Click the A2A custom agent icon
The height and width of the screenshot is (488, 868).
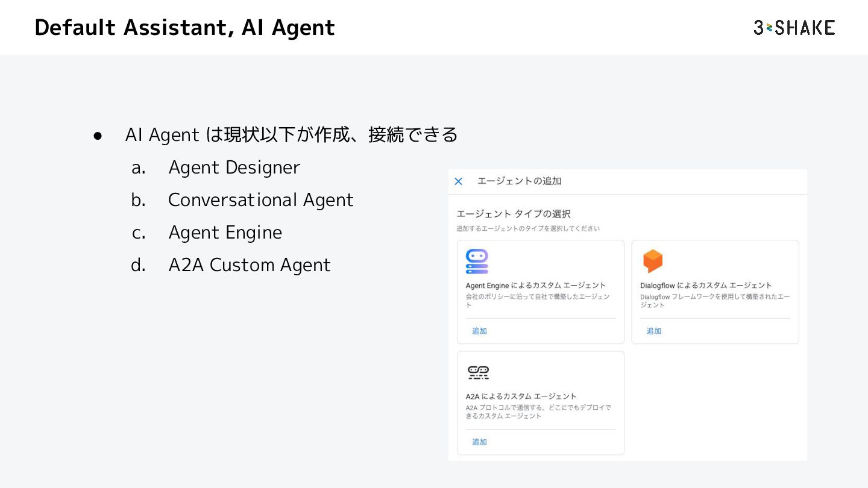coord(478,372)
